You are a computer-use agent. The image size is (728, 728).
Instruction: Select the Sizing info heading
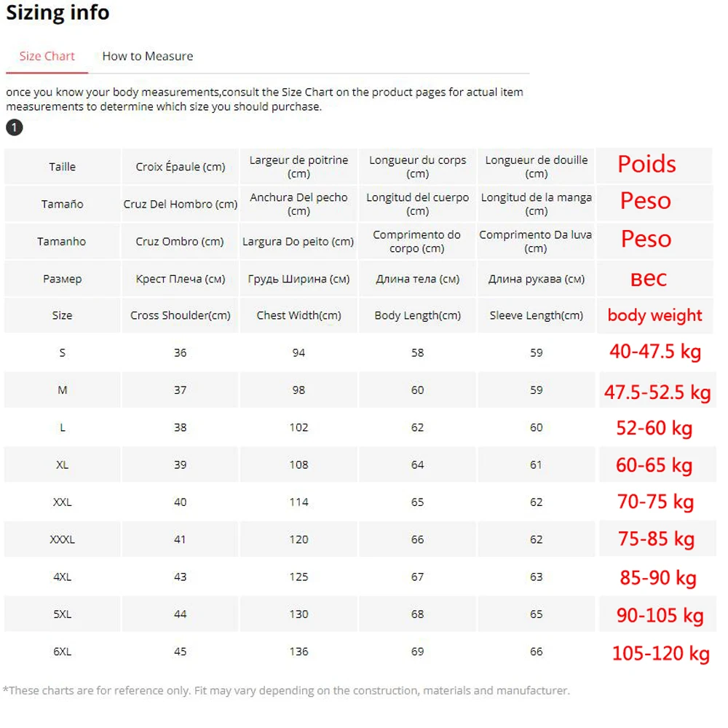58,12
